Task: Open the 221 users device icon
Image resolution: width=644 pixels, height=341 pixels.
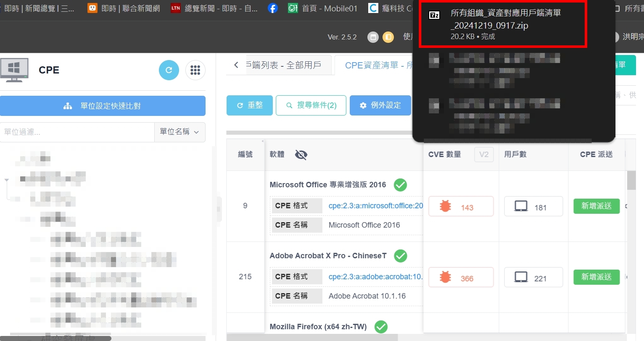Action: point(521,277)
